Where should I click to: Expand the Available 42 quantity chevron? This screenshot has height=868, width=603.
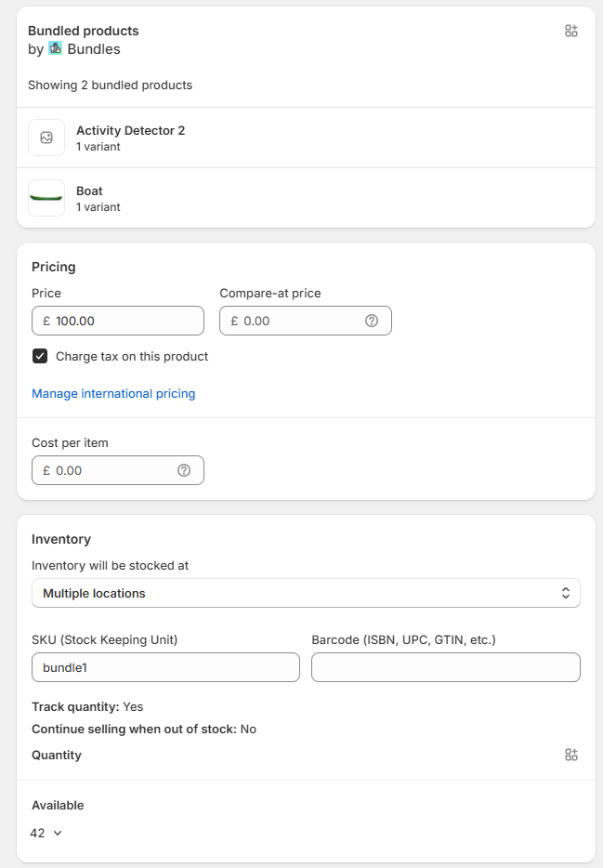point(58,833)
